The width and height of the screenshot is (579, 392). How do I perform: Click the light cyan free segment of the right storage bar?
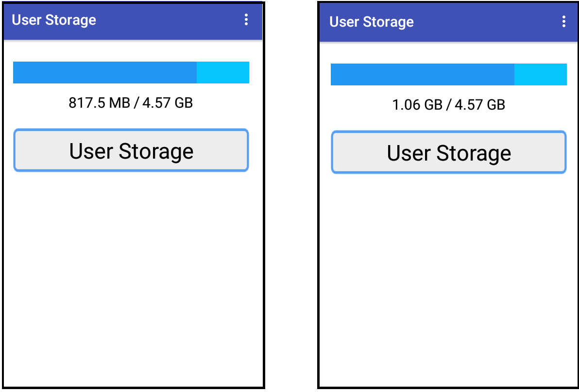(541, 74)
